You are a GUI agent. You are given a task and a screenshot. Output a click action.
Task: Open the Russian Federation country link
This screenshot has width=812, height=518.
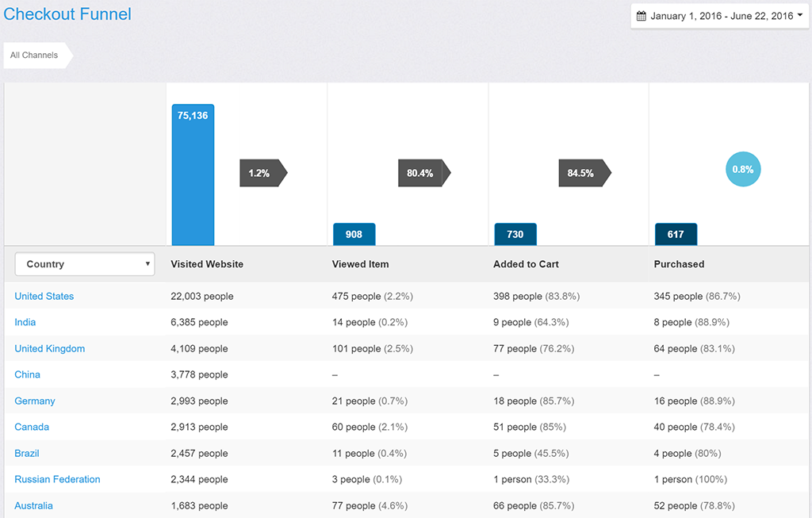click(x=57, y=479)
